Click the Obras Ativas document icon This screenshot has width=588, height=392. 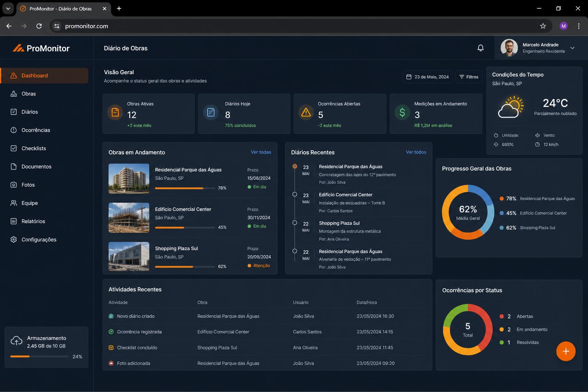(115, 112)
